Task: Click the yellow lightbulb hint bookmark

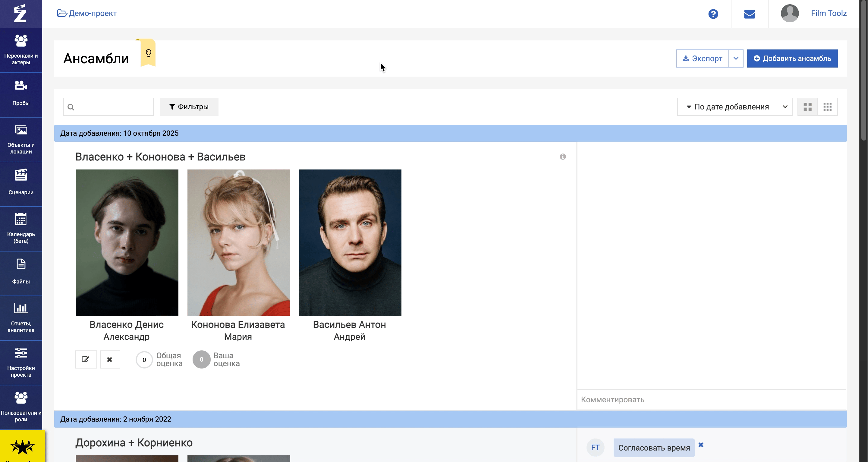Action: pos(148,53)
